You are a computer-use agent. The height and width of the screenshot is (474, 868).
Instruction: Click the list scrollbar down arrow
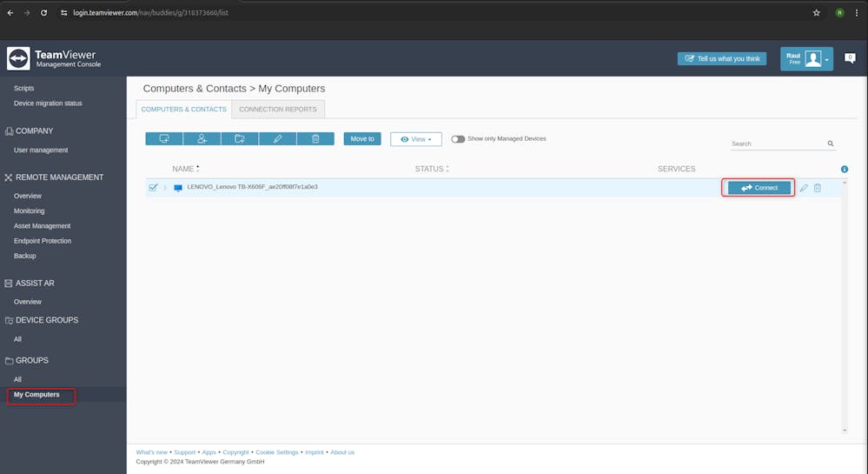(845, 431)
